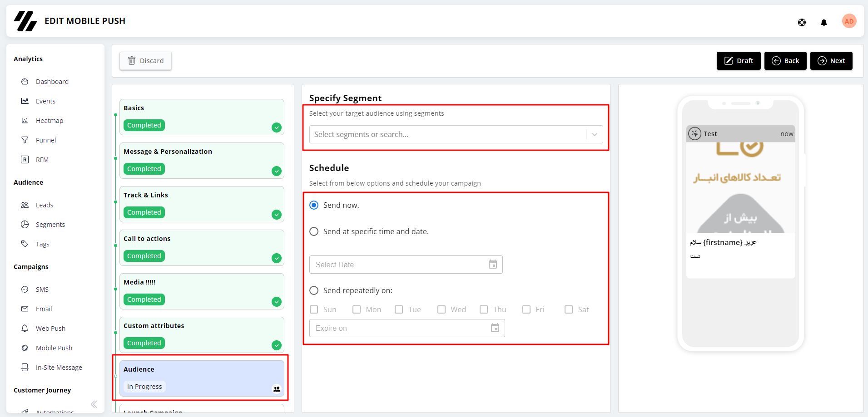868x417 pixels.
Task: Click the RFM icon in sidebar
Action: [x=25, y=160]
